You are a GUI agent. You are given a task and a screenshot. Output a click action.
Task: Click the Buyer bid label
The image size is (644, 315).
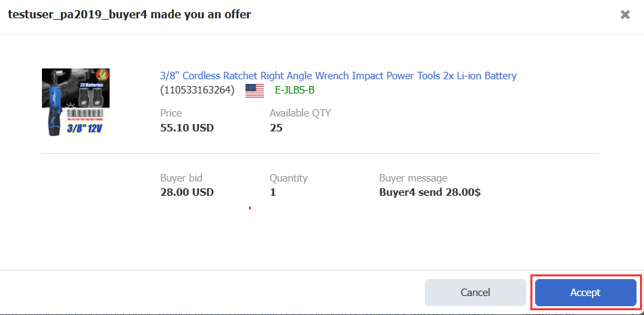(181, 178)
